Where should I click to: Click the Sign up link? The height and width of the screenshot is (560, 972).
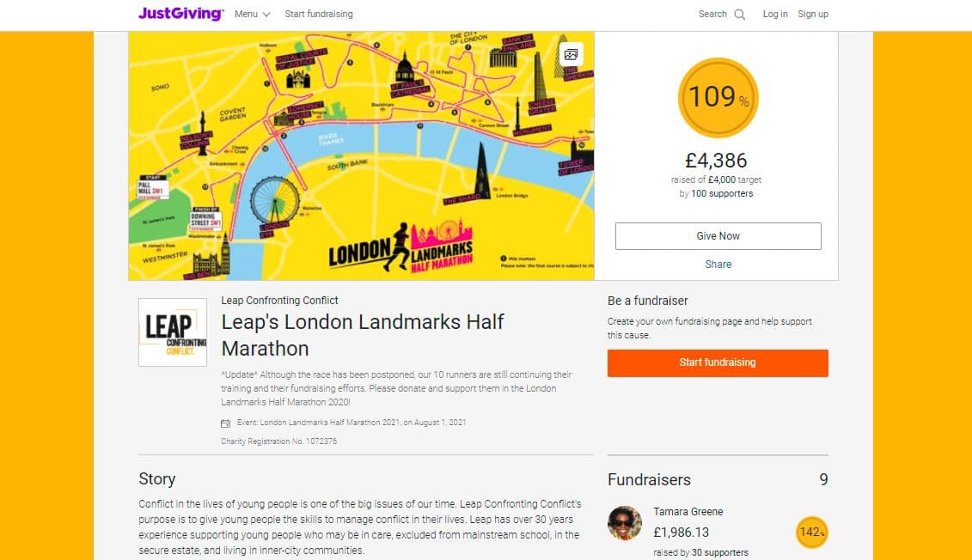(x=813, y=14)
